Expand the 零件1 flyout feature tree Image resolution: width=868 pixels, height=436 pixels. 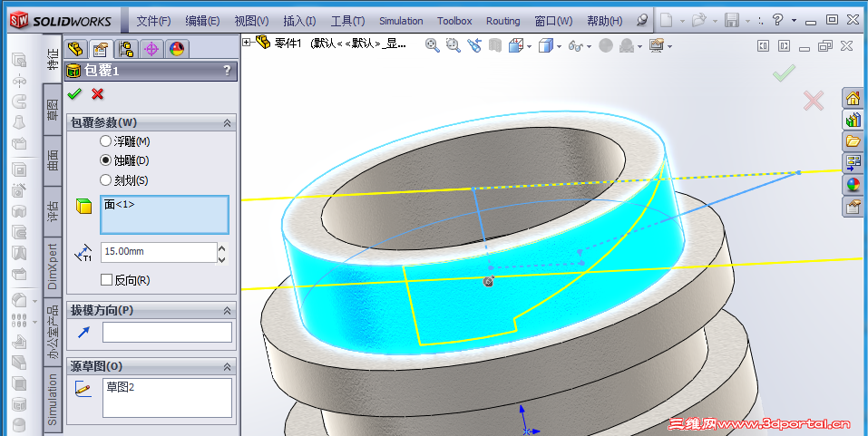coord(248,42)
